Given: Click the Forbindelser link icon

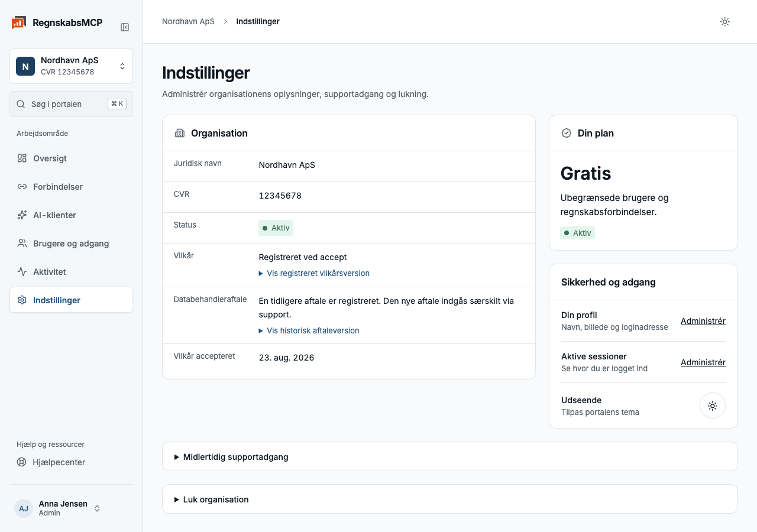Looking at the screenshot, I should coord(22,187).
